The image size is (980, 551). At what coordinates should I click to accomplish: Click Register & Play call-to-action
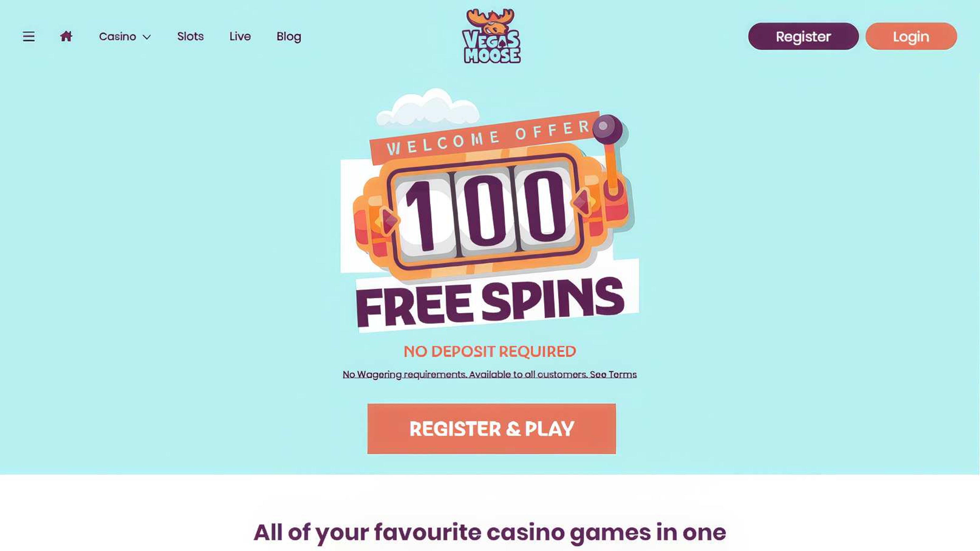coord(491,429)
